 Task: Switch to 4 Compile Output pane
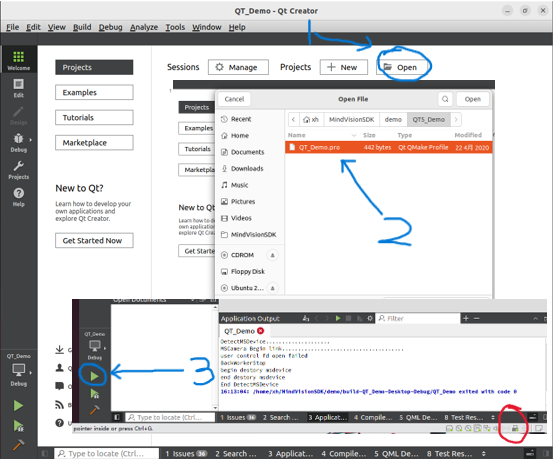coord(344,453)
